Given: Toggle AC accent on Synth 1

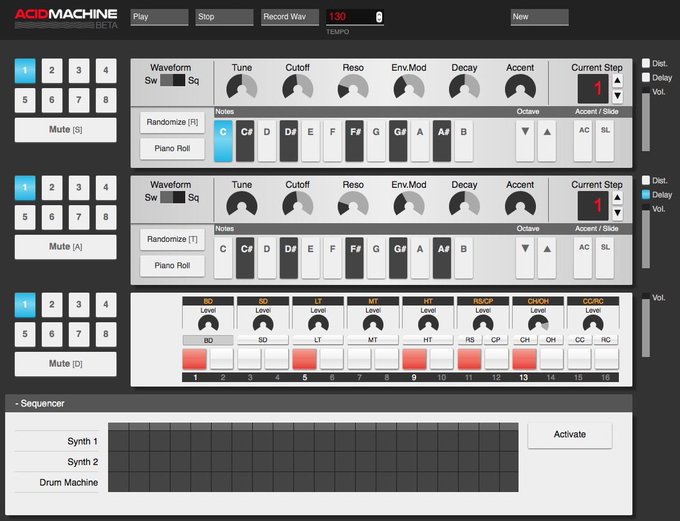Looking at the screenshot, I should tap(584, 141).
